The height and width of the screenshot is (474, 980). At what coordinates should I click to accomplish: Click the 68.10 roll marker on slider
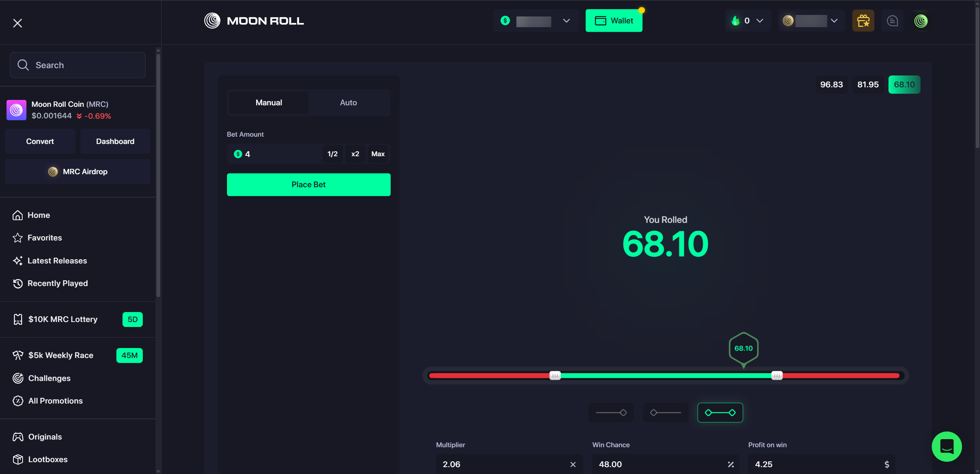click(743, 349)
